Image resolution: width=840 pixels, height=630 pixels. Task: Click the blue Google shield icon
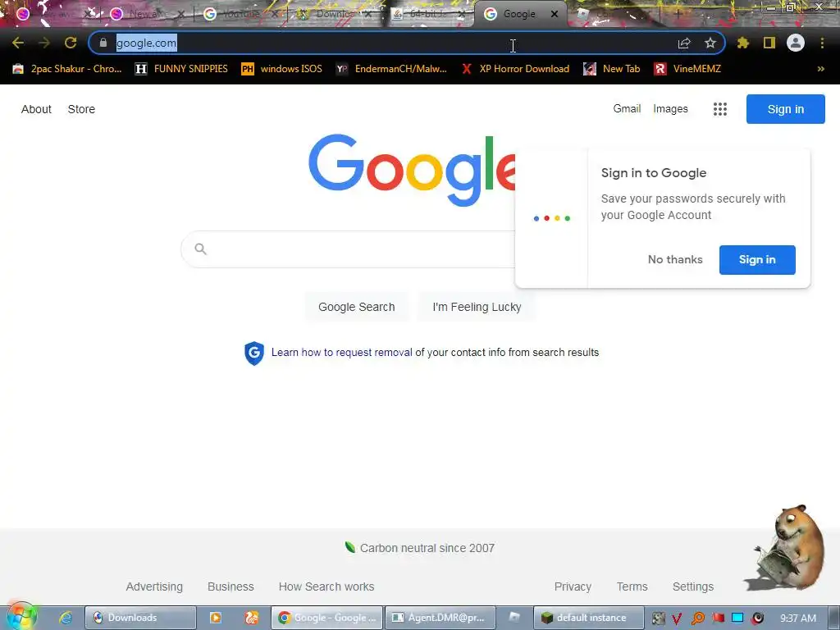[x=254, y=353]
